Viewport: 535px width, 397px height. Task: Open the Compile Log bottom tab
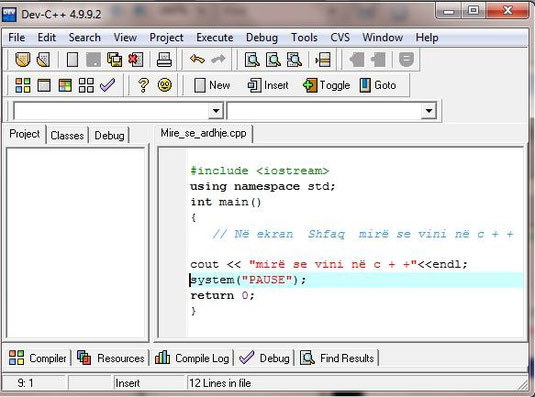point(192,358)
